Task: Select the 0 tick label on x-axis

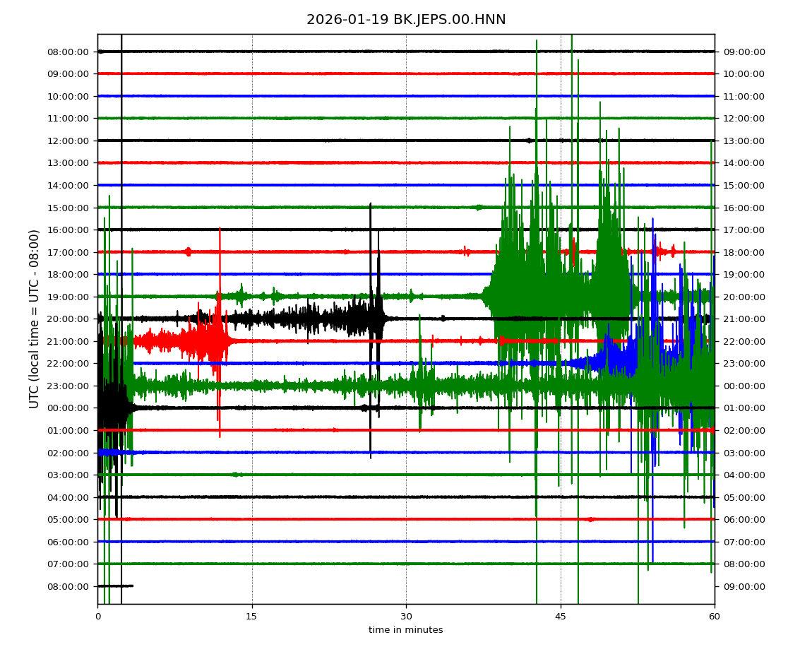Action: pos(97,617)
